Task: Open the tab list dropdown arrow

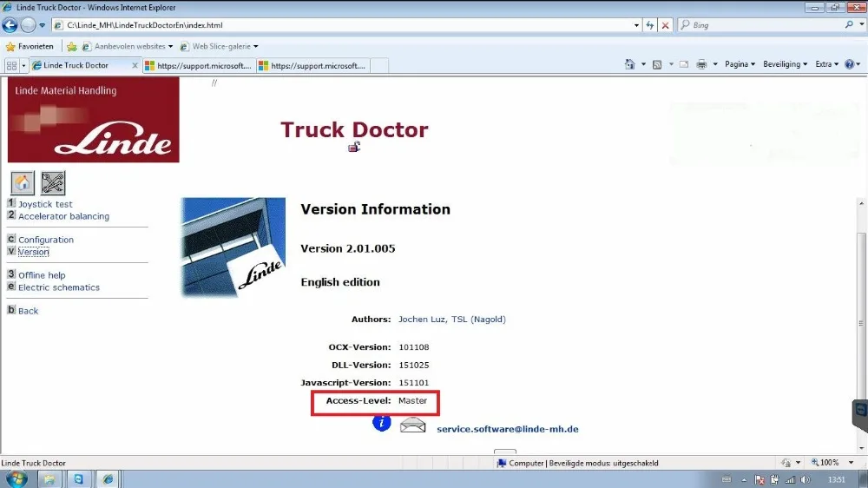Action: [x=23, y=65]
